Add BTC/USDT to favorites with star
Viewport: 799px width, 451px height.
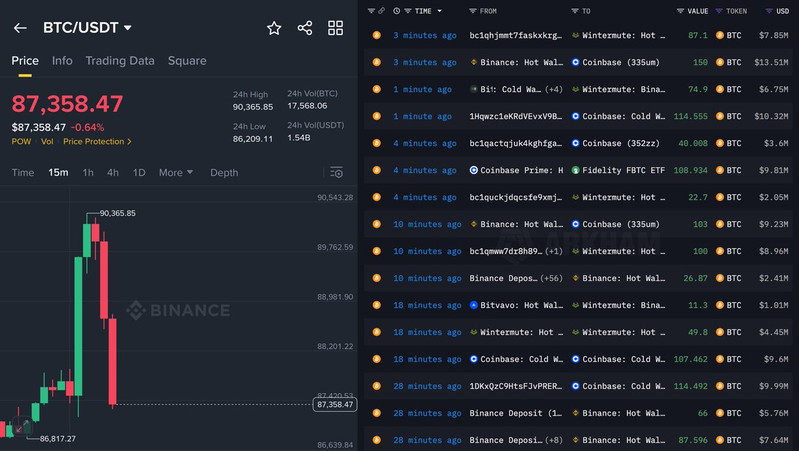[x=274, y=28]
